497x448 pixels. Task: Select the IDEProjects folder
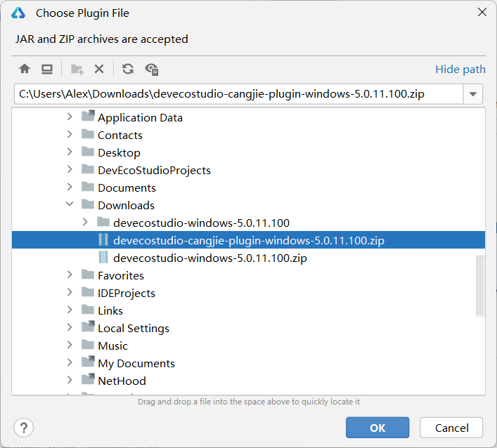coord(126,293)
